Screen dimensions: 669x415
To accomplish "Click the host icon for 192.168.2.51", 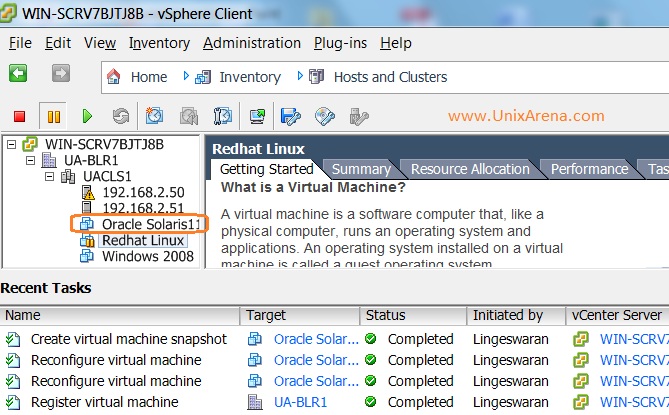I will click(x=87, y=208).
